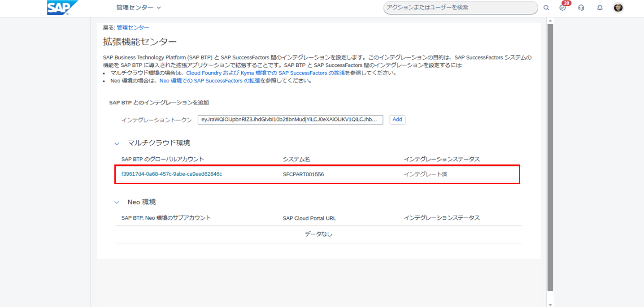
Task: Open the 管理センター dropdown menu
Action: pos(138,8)
